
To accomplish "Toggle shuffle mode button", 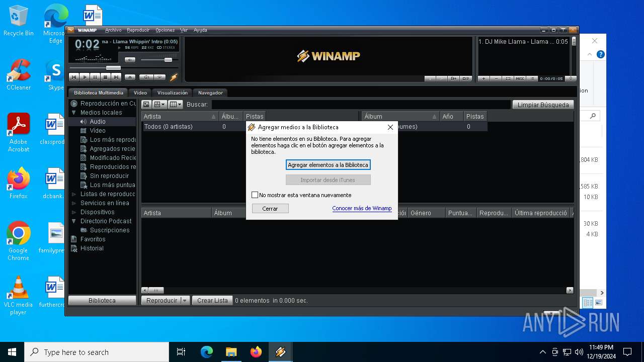I will coord(146,77).
